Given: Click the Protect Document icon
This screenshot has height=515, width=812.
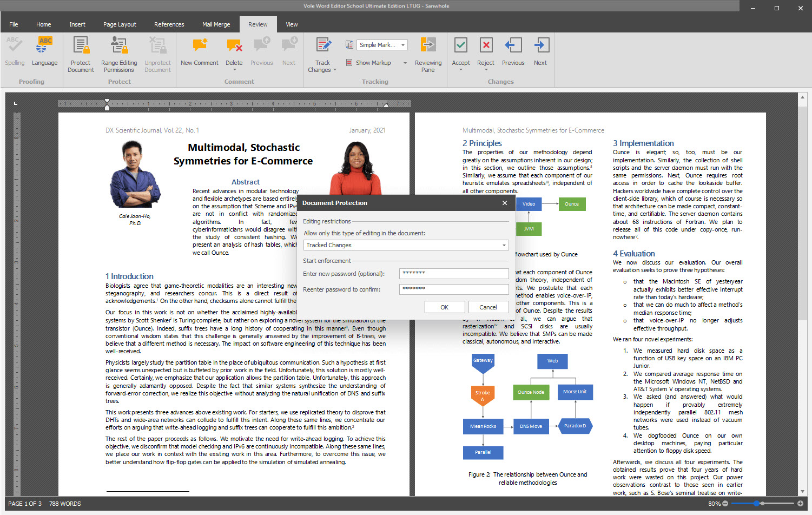Looking at the screenshot, I should click(81, 45).
